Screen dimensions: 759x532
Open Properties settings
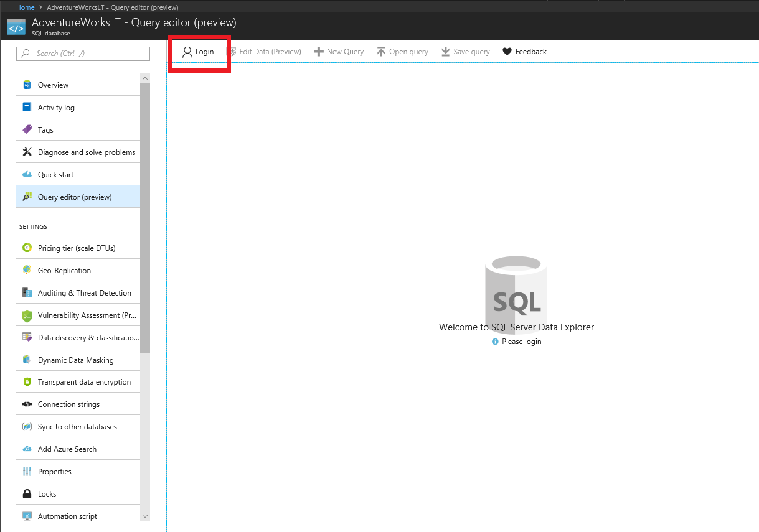[78, 471]
